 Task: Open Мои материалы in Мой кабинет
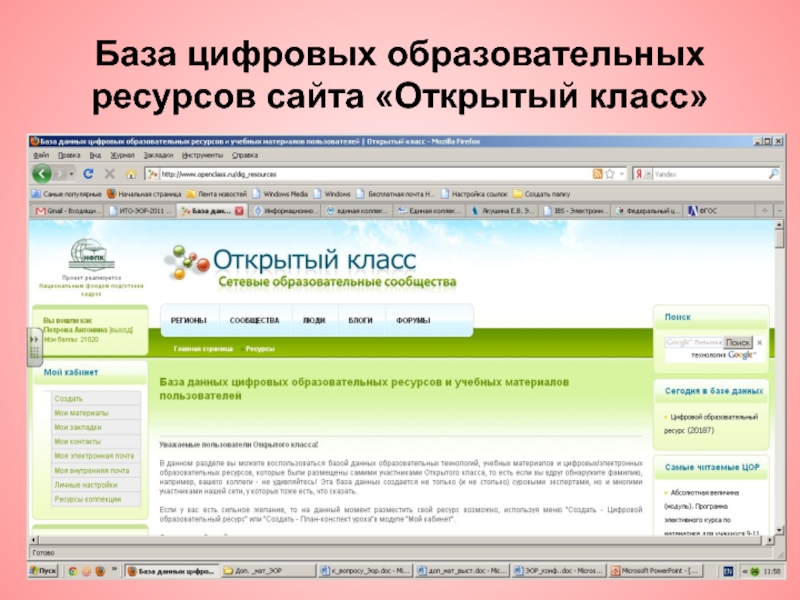[x=81, y=413]
